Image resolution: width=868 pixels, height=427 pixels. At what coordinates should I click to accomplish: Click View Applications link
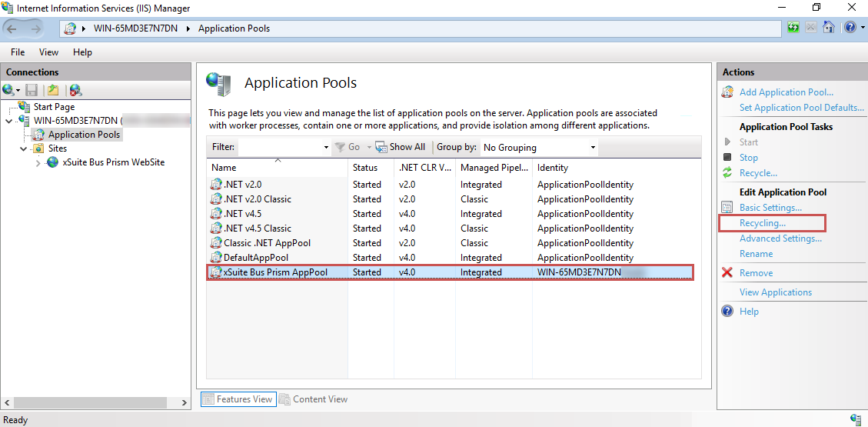[x=776, y=292]
